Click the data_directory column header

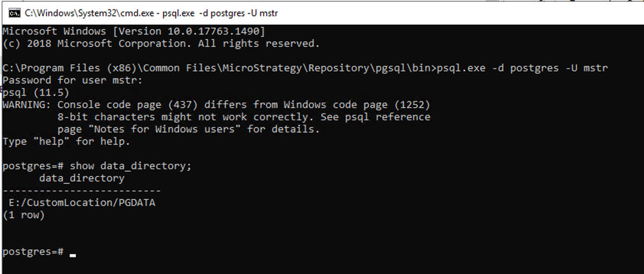point(82,178)
